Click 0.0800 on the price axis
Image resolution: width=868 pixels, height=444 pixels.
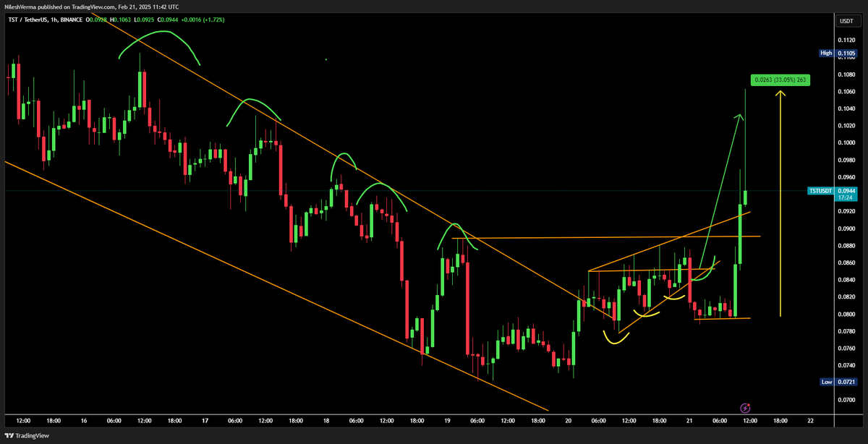click(x=846, y=315)
